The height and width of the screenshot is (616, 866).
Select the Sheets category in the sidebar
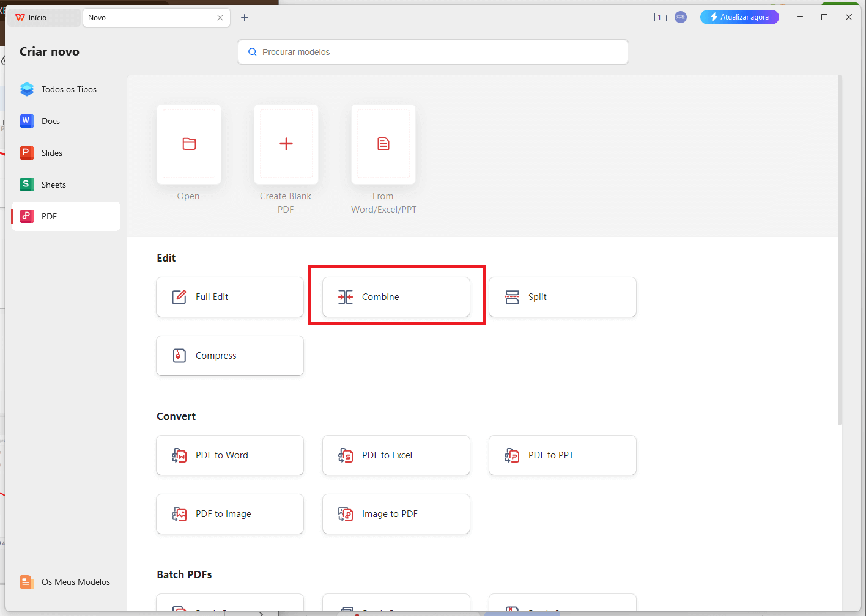65,184
